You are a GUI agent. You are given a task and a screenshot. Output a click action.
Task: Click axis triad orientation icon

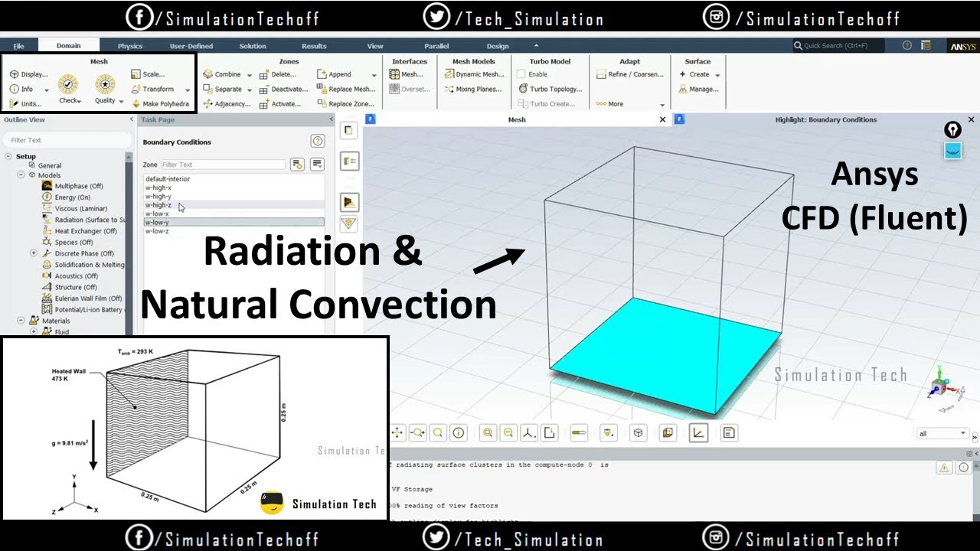(529, 433)
